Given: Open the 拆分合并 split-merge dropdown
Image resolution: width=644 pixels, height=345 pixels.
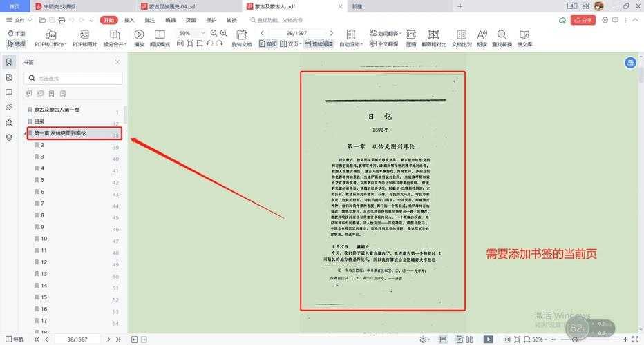Looking at the screenshot, I should pyautogui.click(x=115, y=39).
